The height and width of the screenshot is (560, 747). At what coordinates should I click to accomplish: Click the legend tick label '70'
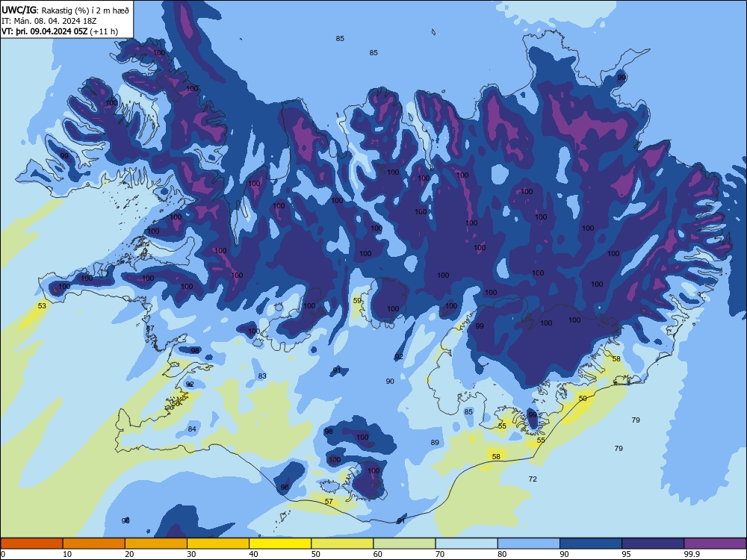440,554
